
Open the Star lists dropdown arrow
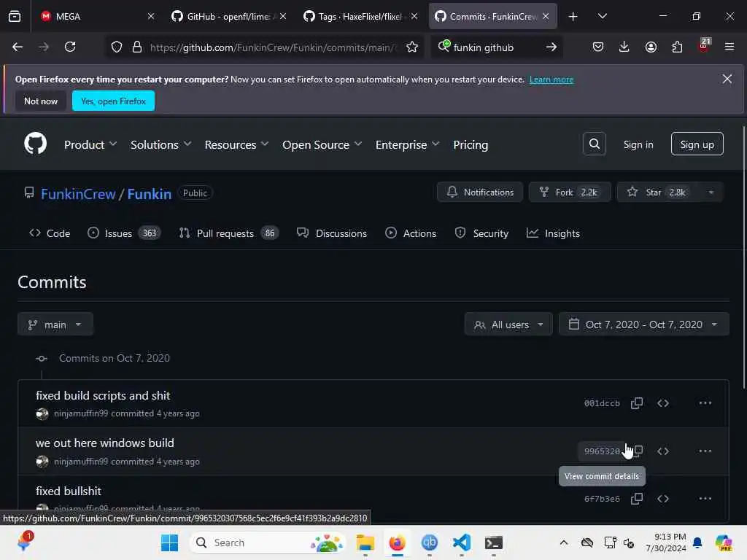coord(711,192)
